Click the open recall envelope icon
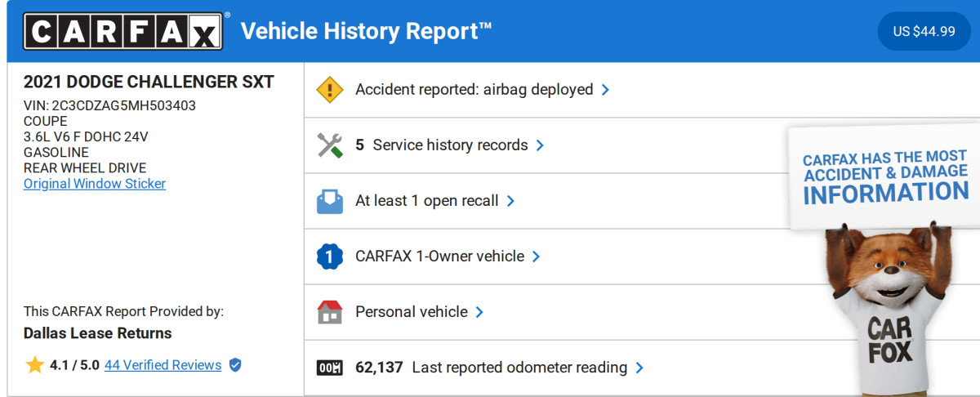Image resolution: width=980 pixels, height=397 pixels. [x=330, y=201]
